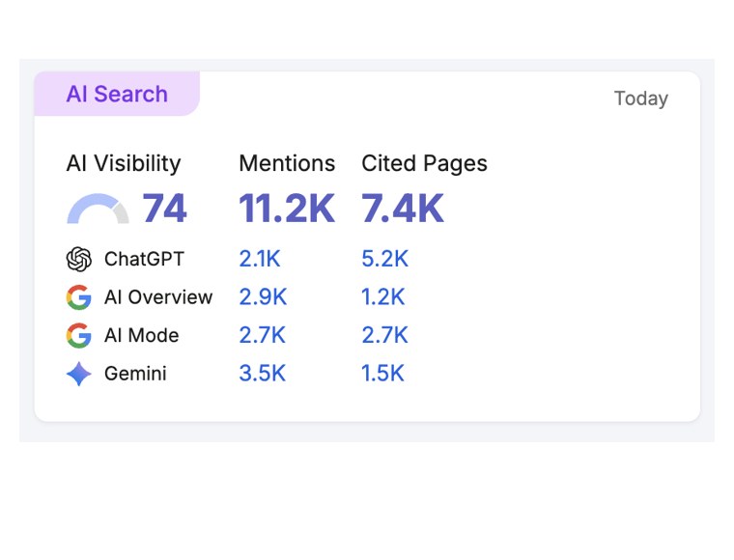This screenshot has height=560, width=734.
Task: Select the ChatGPT row label
Action: coord(144,259)
